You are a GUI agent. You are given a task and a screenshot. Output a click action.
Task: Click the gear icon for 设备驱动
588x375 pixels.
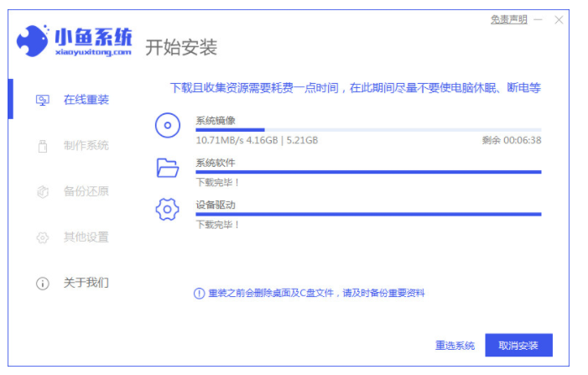click(x=168, y=210)
